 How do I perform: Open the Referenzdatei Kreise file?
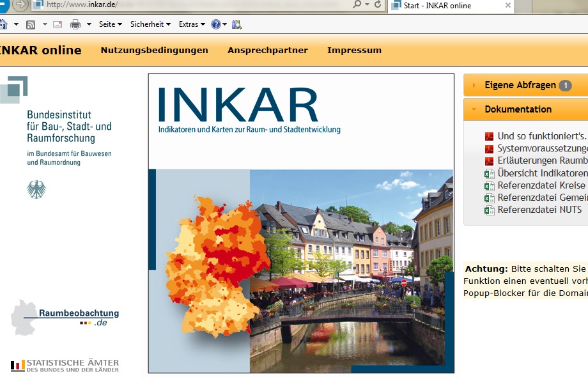point(541,185)
